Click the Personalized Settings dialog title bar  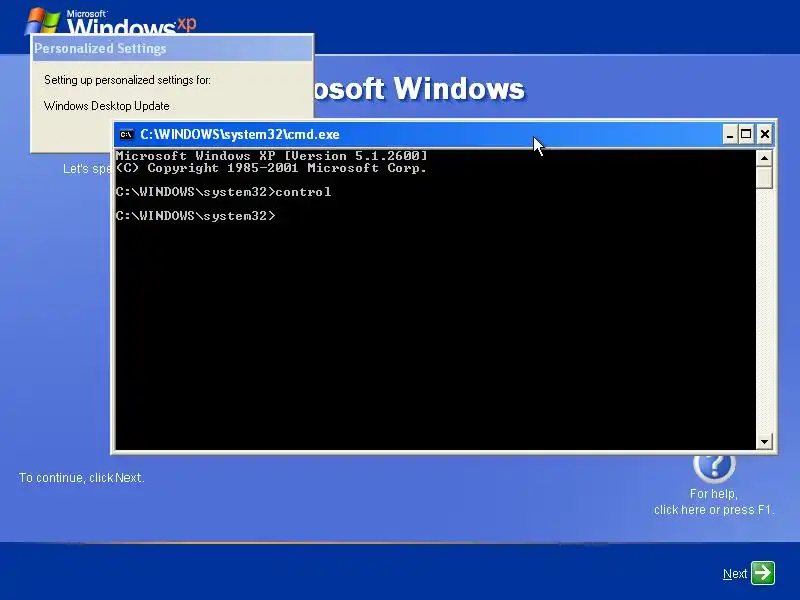click(x=172, y=48)
